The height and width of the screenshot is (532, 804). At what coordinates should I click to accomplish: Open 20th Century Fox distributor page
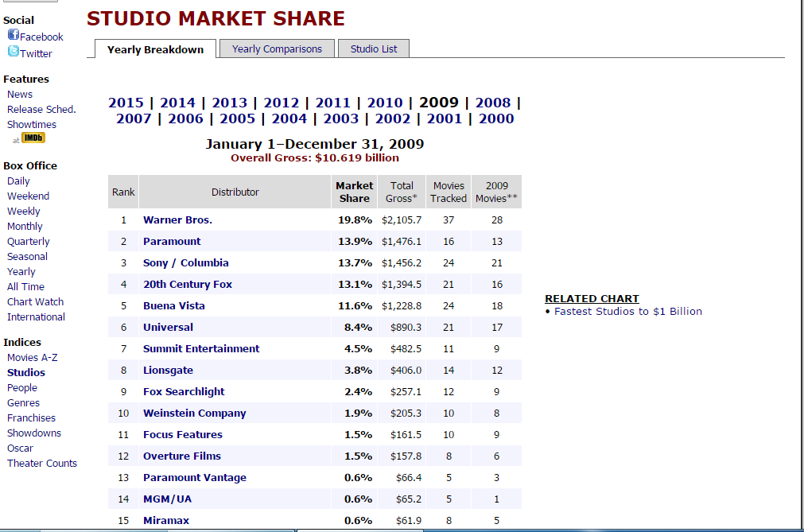(x=188, y=285)
